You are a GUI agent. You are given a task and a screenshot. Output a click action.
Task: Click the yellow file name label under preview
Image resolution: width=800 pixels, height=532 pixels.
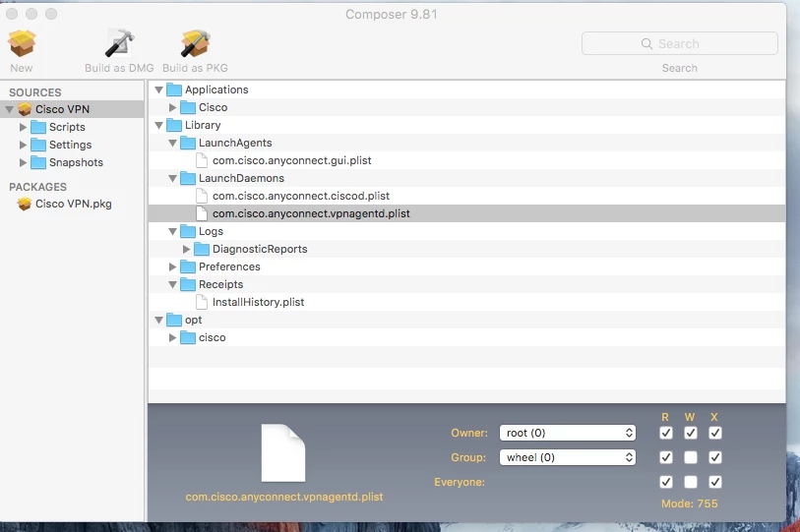(x=284, y=497)
